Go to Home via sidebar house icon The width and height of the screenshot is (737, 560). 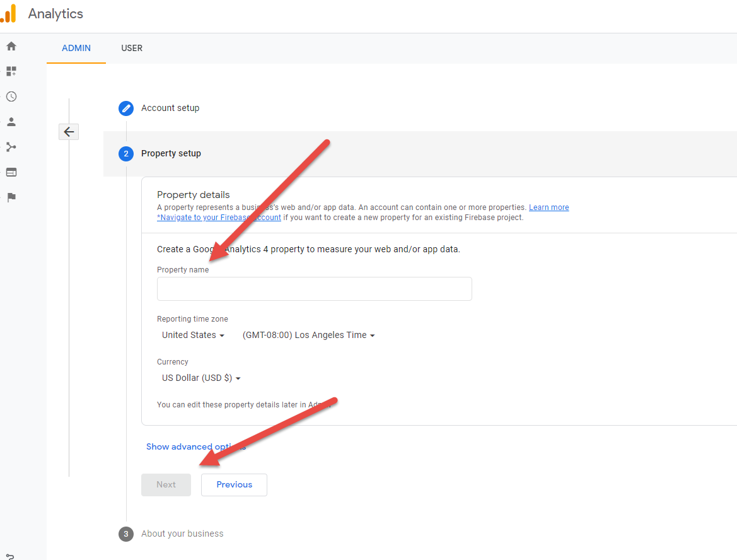pyautogui.click(x=11, y=46)
